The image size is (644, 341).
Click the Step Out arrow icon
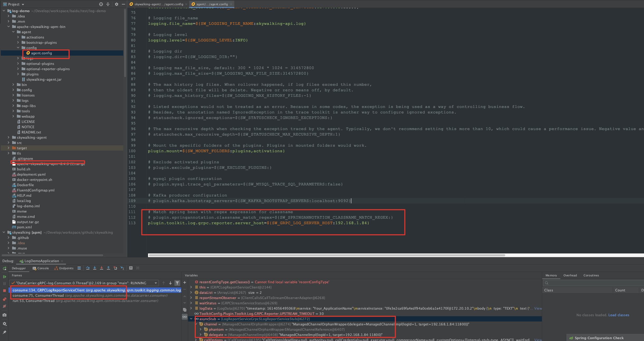pyautogui.click(x=108, y=268)
